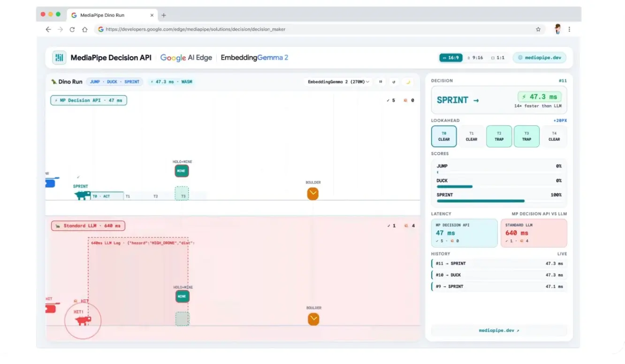The height and width of the screenshot is (364, 625).
Task: Open the mediapipe.dev link at the panel bottom
Action: [499, 330]
